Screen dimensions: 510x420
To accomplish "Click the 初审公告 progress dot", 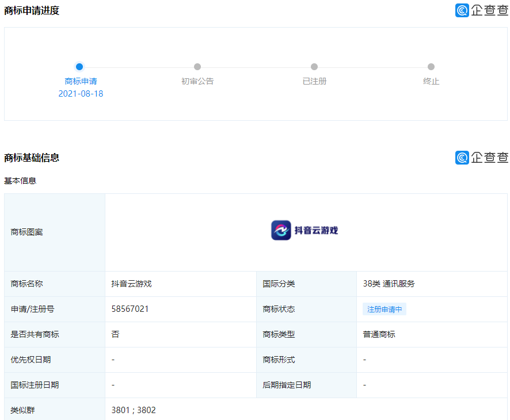I will point(197,67).
